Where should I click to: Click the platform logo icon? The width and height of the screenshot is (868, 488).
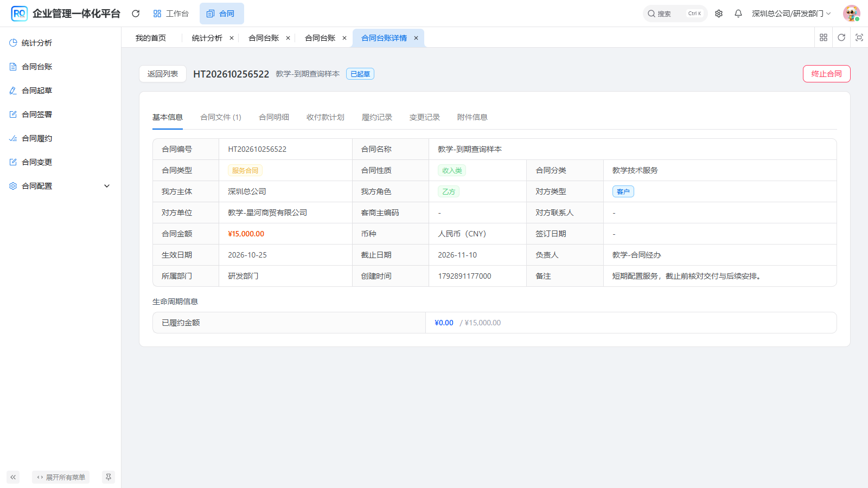[19, 14]
